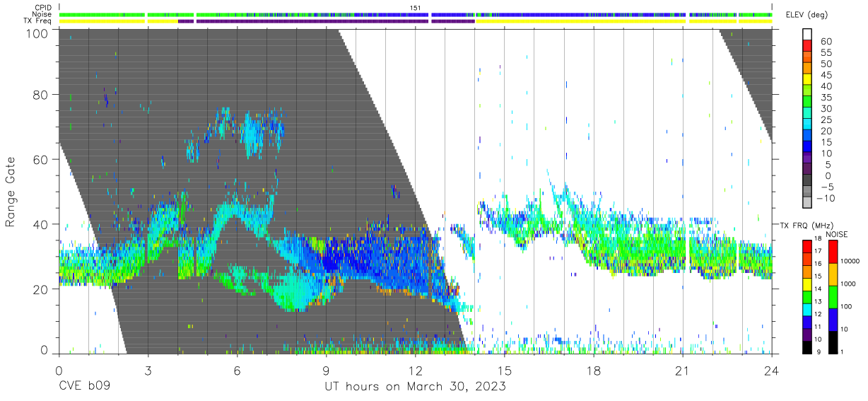Click the 16 label on the TX FRQ scale

818,264
